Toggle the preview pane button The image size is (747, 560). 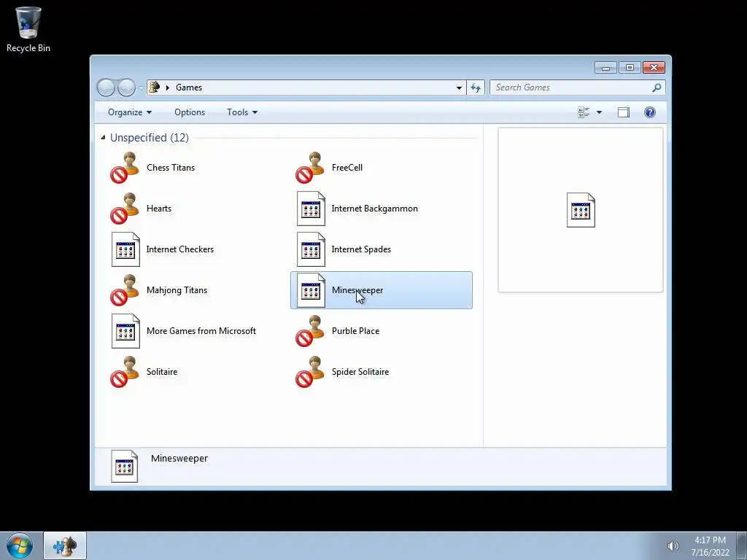coord(623,112)
